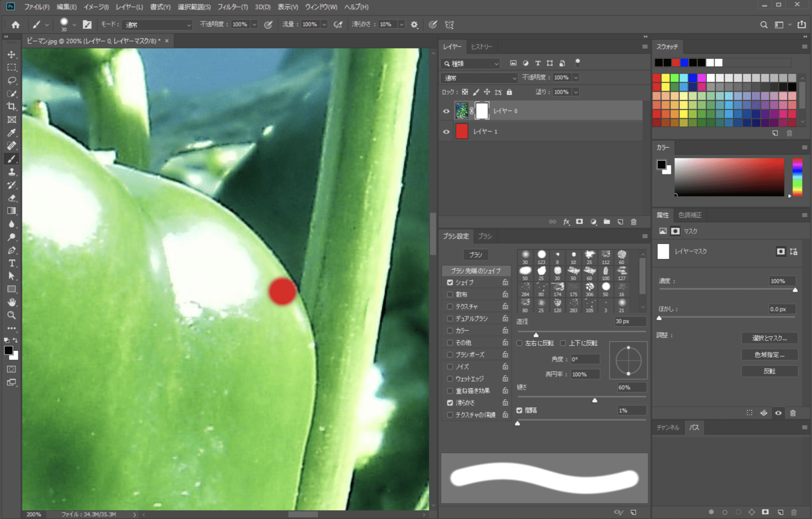812x519 pixels.
Task: Open the フィルター(T) menu
Action: pyautogui.click(x=232, y=7)
